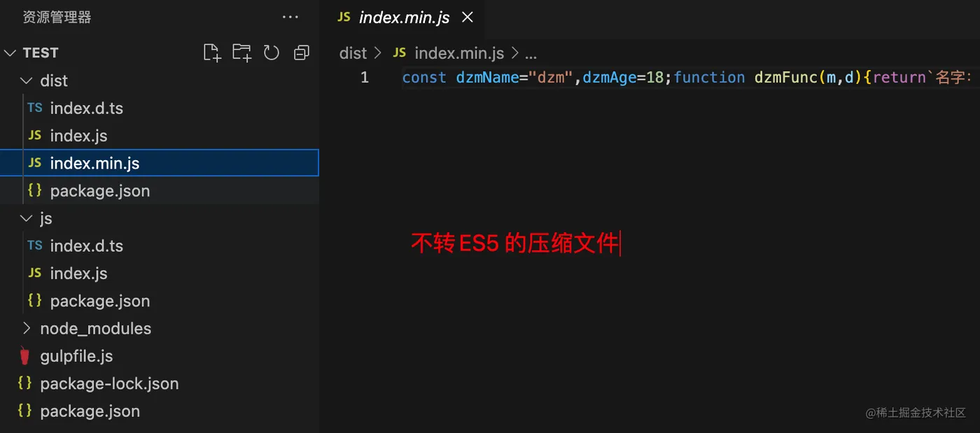Open the root package.json file

click(90, 411)
